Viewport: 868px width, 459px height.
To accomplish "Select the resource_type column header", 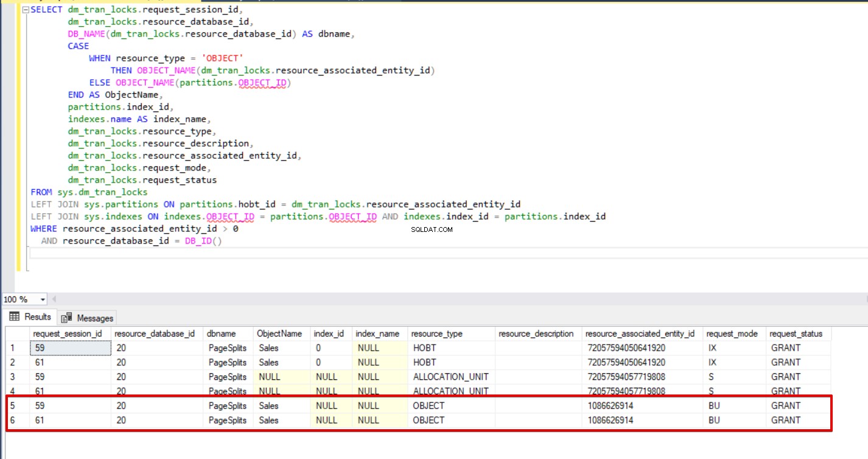I will (452, 334).
